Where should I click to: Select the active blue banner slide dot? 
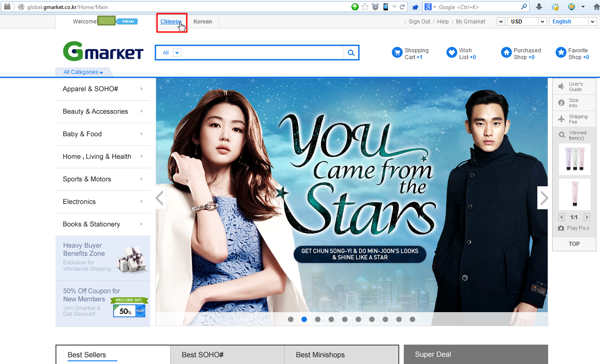coord(304,319)
